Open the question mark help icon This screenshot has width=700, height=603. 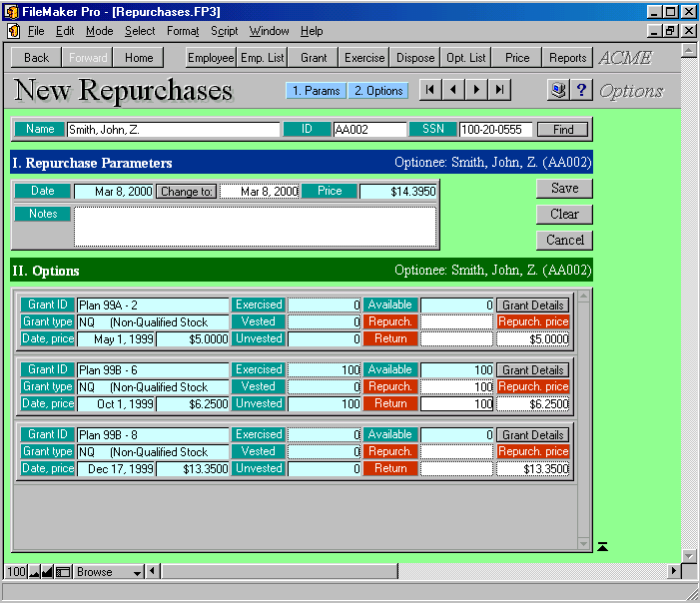click(x=581, y=90)
